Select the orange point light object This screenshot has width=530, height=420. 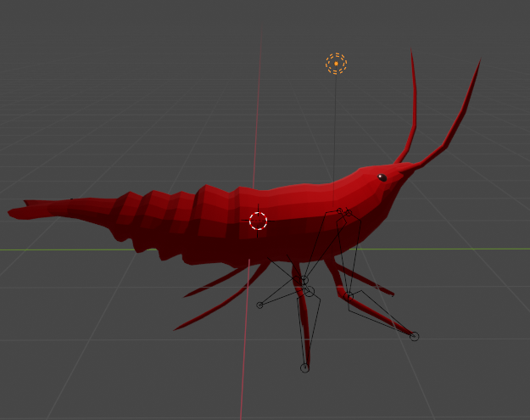pos(336,64)
